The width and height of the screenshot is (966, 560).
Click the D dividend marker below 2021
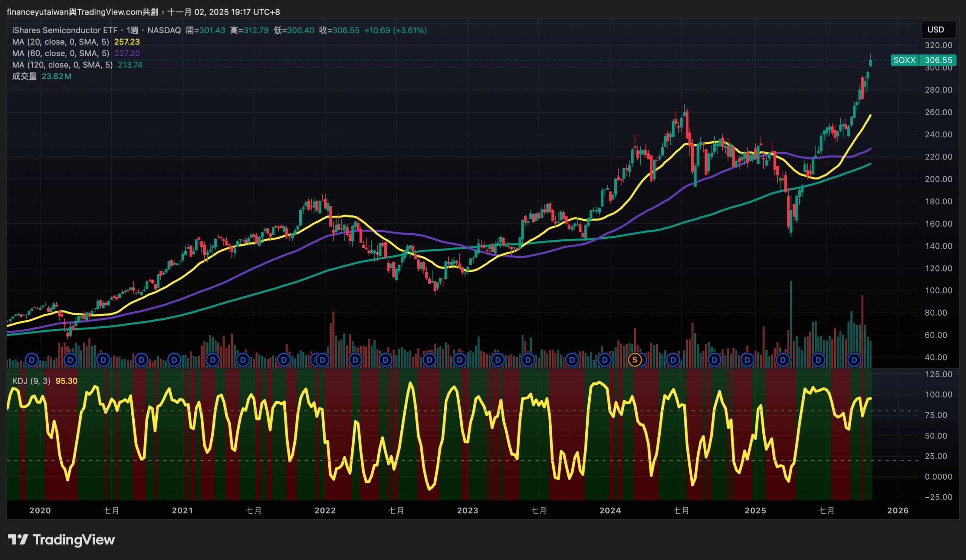(x=174, y=360)
